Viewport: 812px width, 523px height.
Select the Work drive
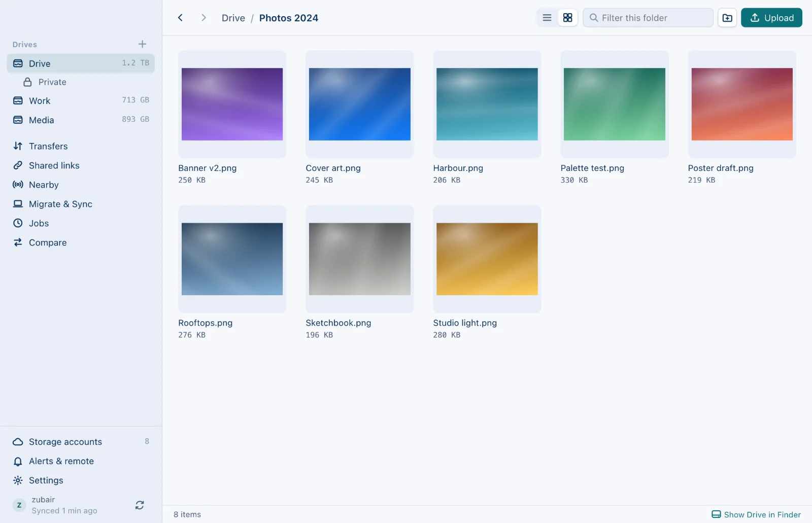(x=81, y=100)
